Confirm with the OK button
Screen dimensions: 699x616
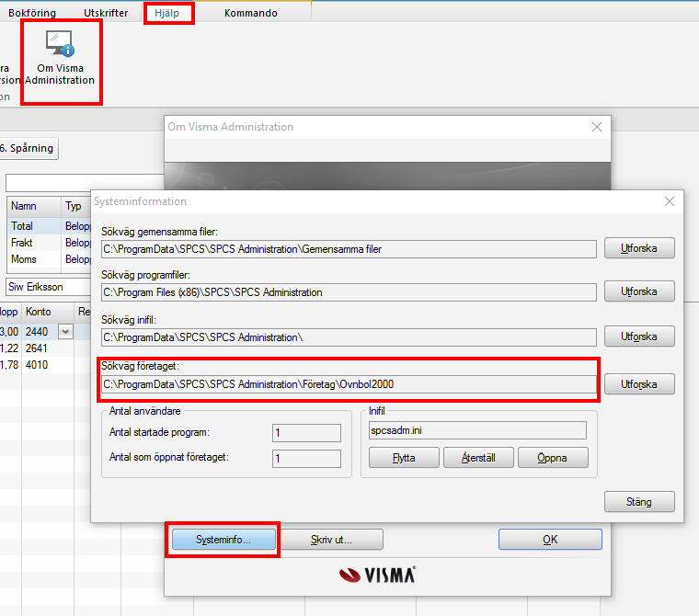tap(550, 540)
